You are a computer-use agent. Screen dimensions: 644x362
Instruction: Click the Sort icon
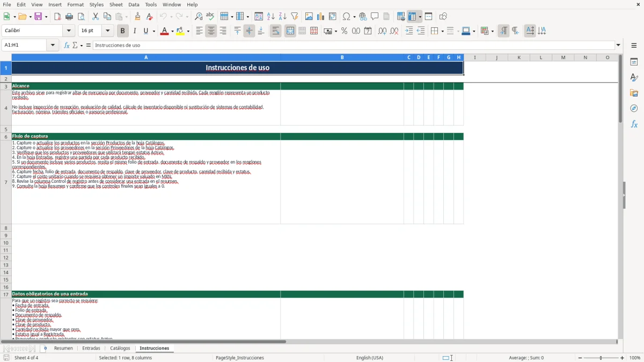[x=259, y=17]
